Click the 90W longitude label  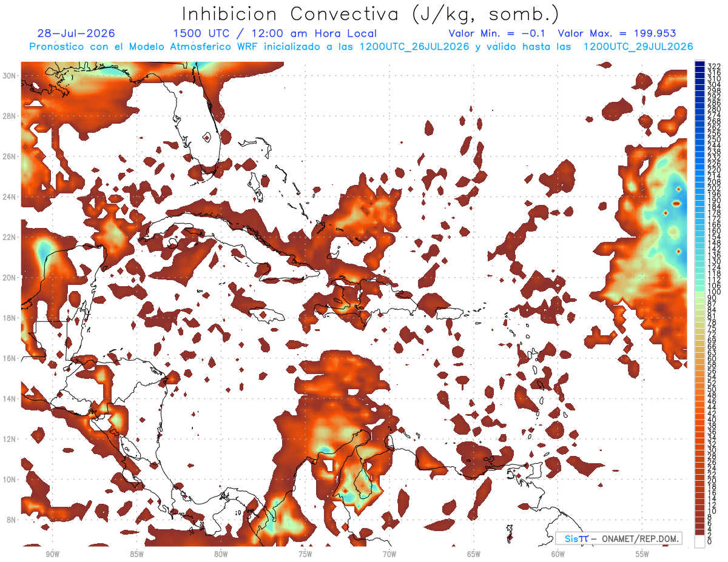click(x=52, y=554)
